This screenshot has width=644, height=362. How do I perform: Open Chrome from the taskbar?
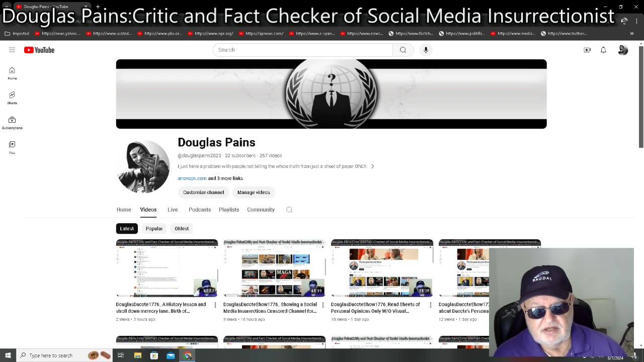click(188, 355)
